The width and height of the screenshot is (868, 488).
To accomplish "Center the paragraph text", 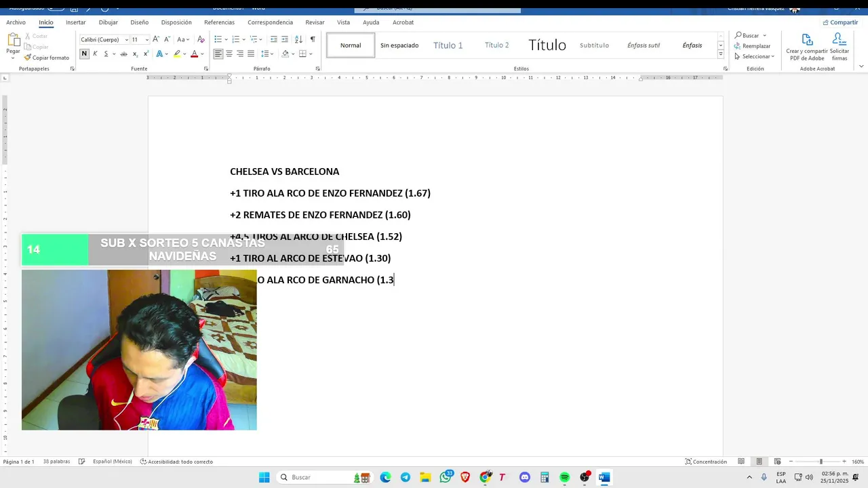I will coord(229,54).
